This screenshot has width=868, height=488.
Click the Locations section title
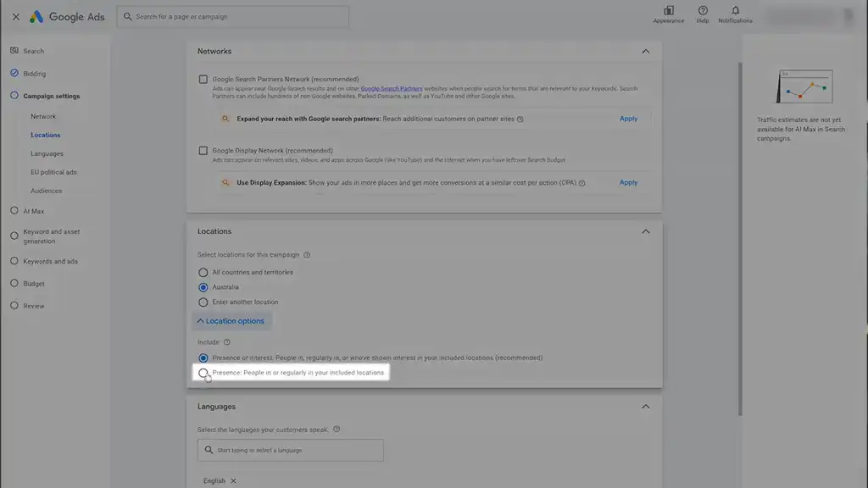pos(214,231)
